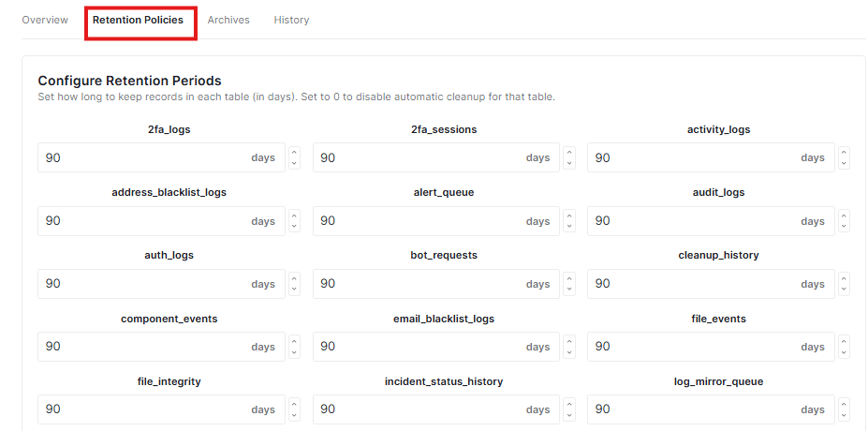Decrease address_blacklist_logs retention value
This screenshot has width=868, height=431.
click(295, 227)
